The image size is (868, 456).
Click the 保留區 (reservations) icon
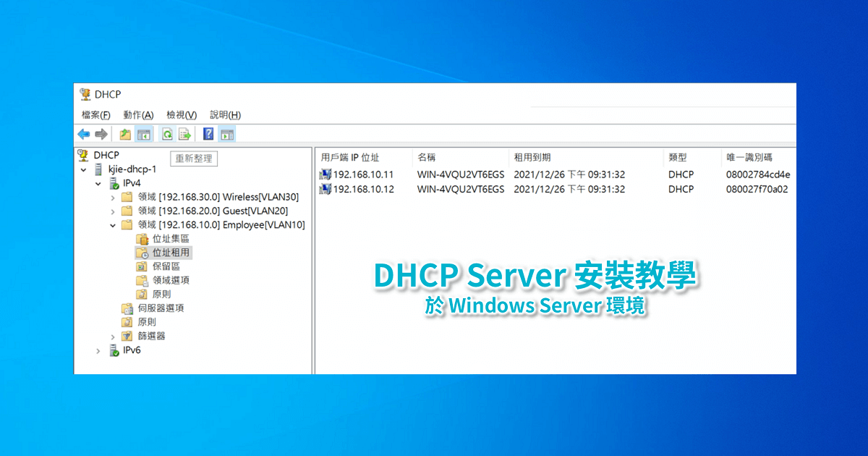(x=140, y=266)
